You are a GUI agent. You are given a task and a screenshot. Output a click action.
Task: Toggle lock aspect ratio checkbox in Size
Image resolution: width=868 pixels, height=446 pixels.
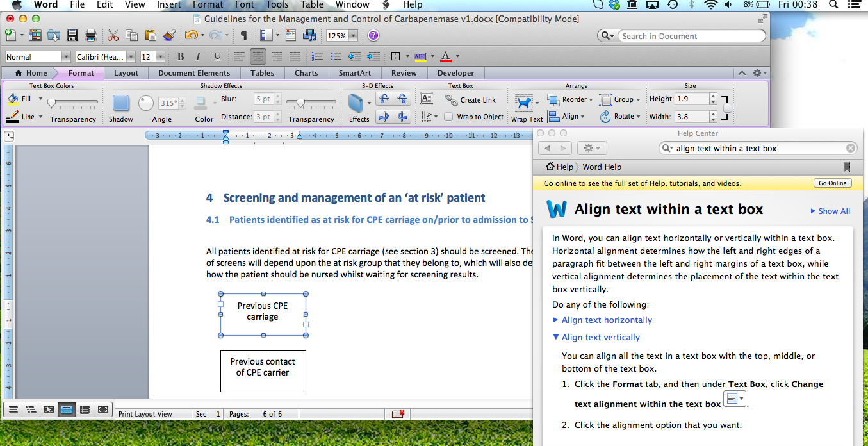pos(727,108)
